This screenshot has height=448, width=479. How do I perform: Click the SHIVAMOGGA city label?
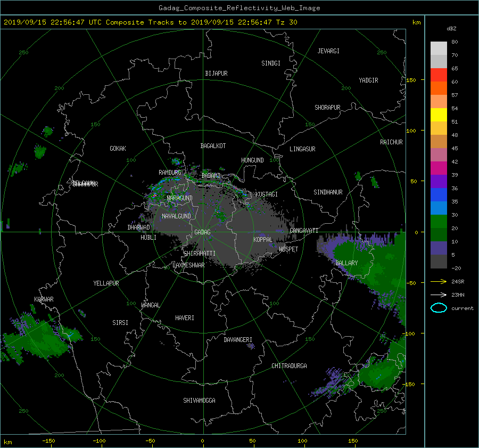[199, 401]
